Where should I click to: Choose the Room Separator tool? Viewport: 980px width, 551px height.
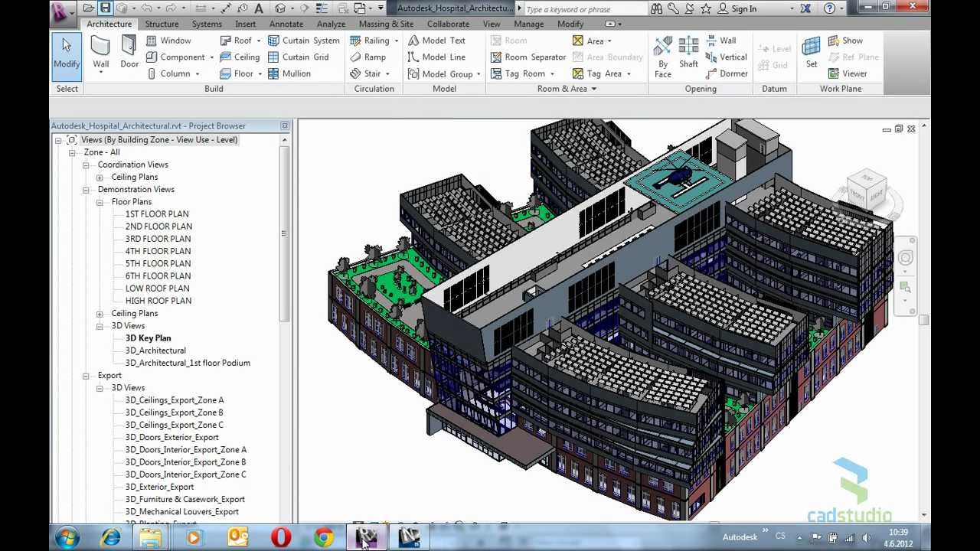[528, 57]
